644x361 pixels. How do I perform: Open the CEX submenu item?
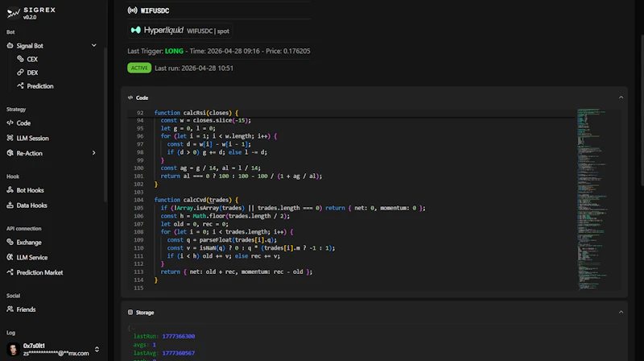pyautogui.click(x=32, y=59)
